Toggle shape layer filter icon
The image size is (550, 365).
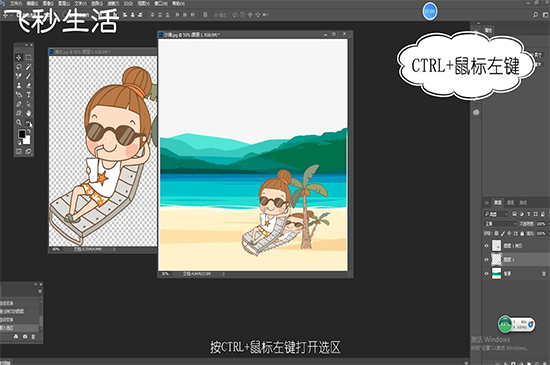[536, 214]
